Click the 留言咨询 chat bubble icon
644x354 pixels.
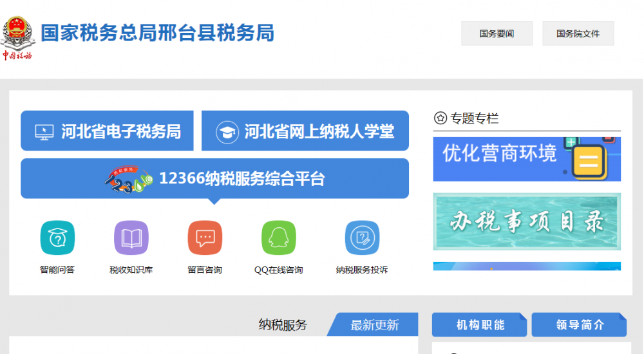pyautogui.click(x=205, y=238)
